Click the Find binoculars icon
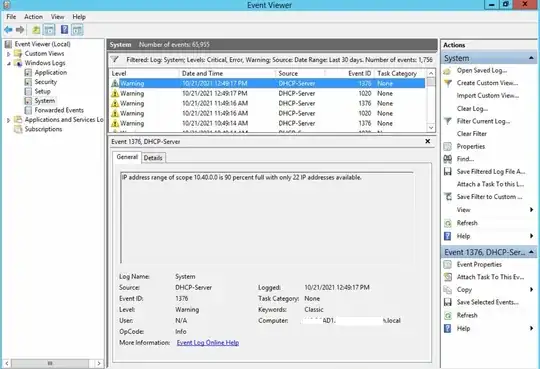This screenshot has width=540, height=369. (447, 159)
